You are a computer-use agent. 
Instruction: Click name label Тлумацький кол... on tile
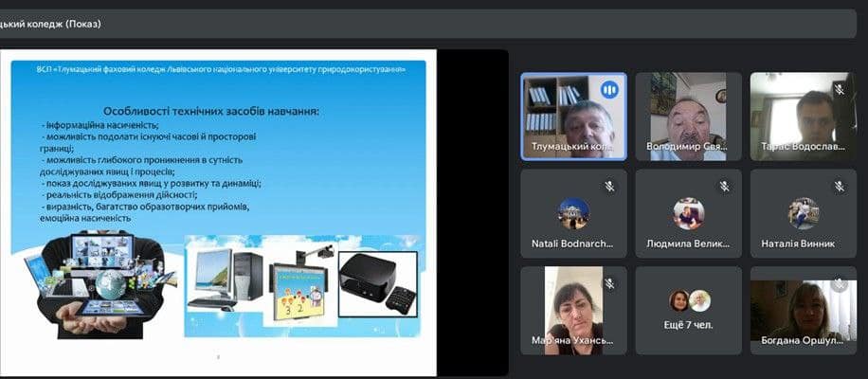click(x=573, y=147)
